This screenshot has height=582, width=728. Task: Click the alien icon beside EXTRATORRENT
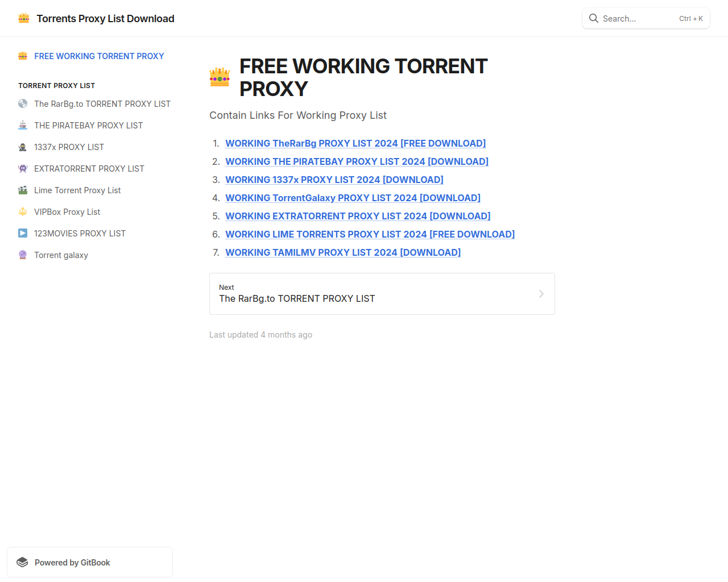coord(23,168)
